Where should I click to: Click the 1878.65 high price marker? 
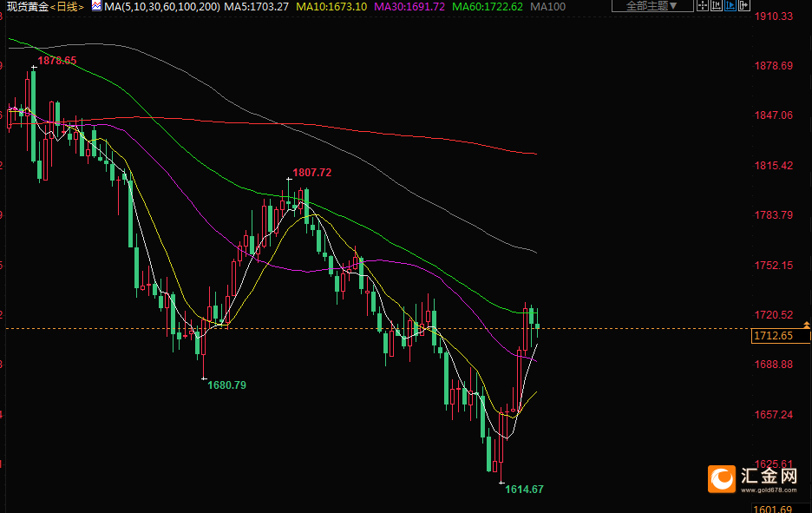[57, 61]
